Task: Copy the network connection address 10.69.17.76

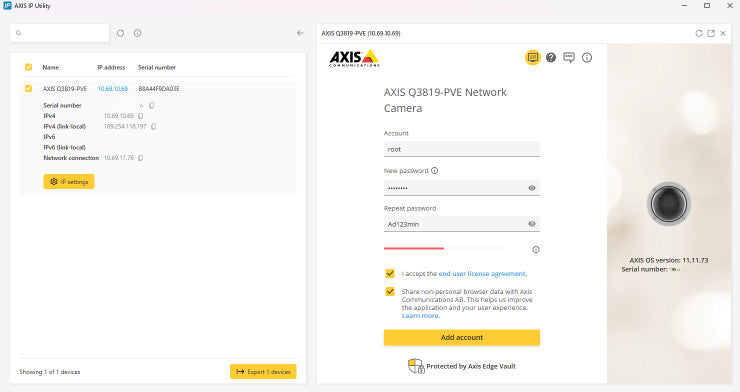Action: 141,158
